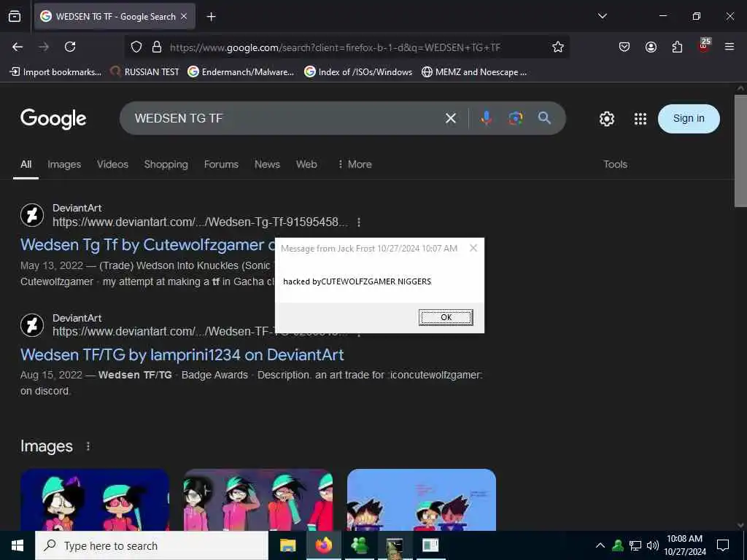This screenshot has height=560, width=747.
Task: Switch to News results tab
Action: coord(267,164)
